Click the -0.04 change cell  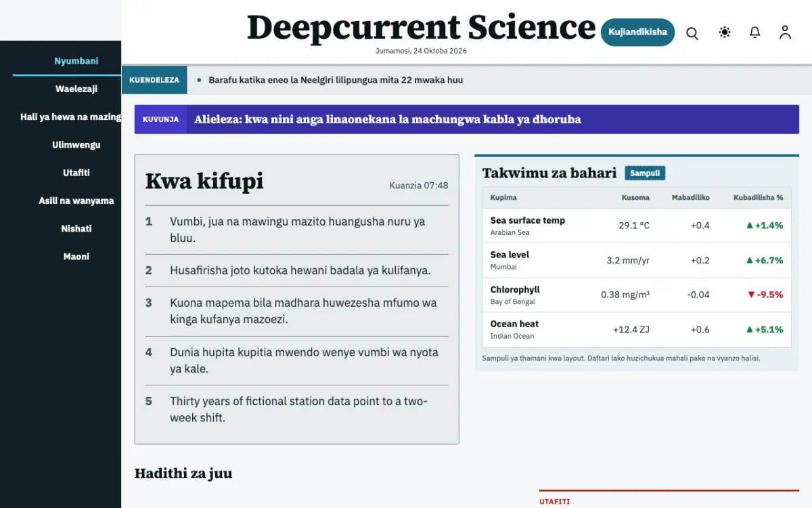(698, 295)
